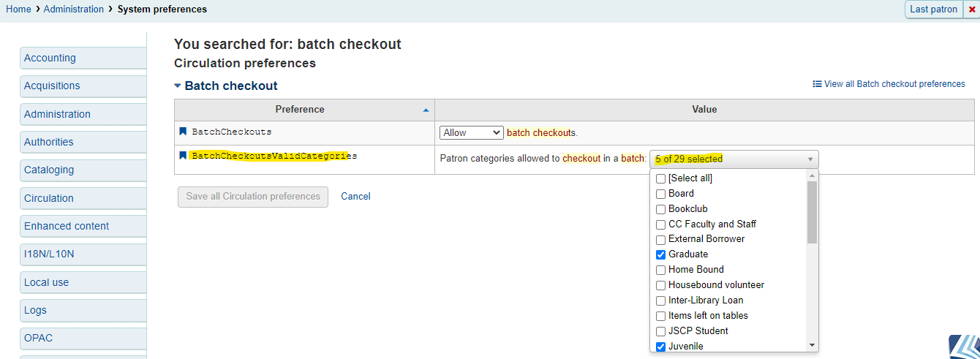Click the scrollbar up arrow in category list

pyautogui.click(x=812, y=176)
